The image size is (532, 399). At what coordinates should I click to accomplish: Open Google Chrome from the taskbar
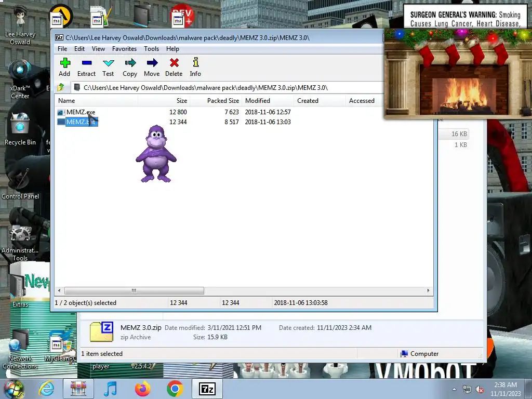(x=175, y=389)
